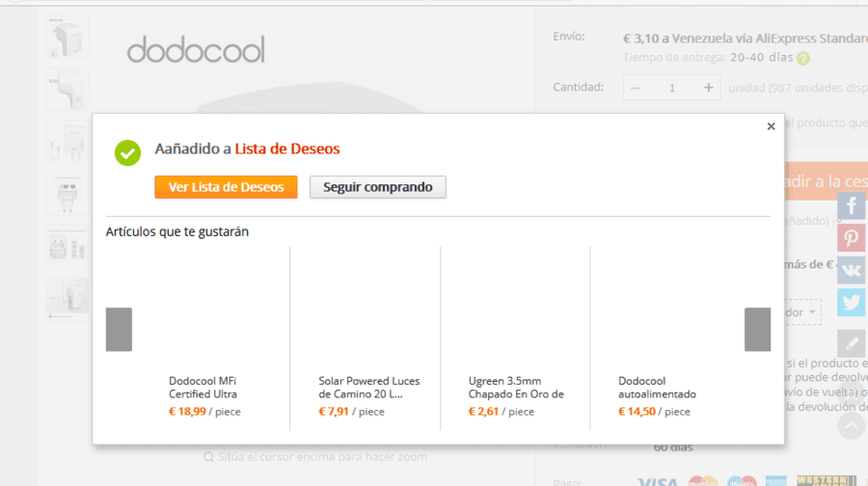The image size is (868, 486).
Task: Open the shipping method text
Action: tap(746, 39)
